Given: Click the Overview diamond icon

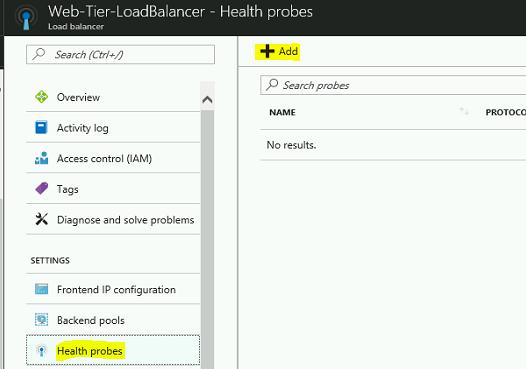Looking at the screenshot, I should click(42, 97).
